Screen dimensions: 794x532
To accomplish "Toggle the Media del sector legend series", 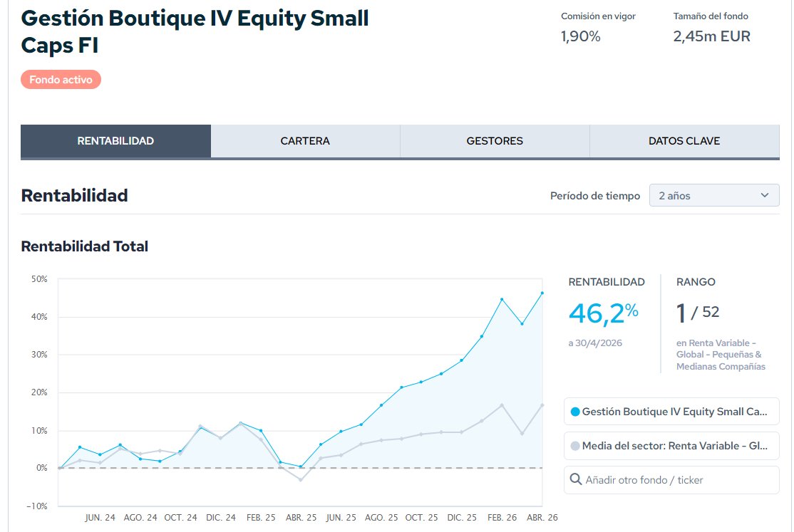I will coord(671,446).
